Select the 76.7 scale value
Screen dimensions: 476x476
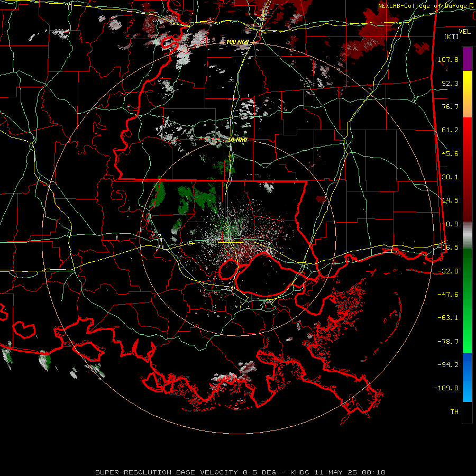(x=450, y=106)
